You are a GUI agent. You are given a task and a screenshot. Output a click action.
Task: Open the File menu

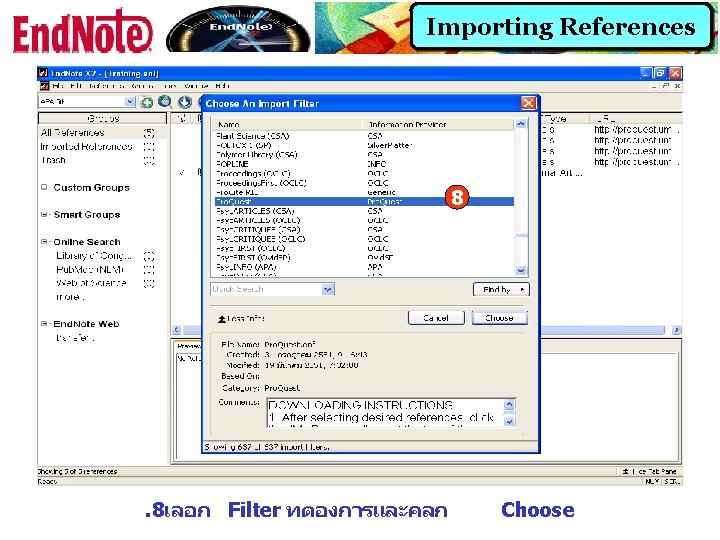tap(58, 86)
